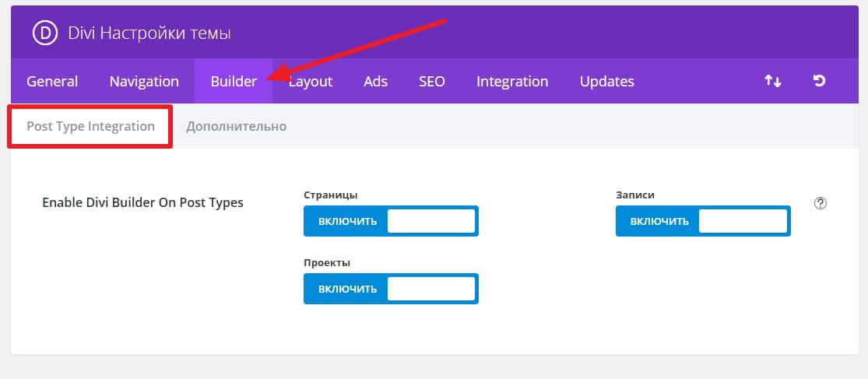The image size is (868, 379).
Task: Toggle Divi Builder for Страницы
Action: (391, 221)
